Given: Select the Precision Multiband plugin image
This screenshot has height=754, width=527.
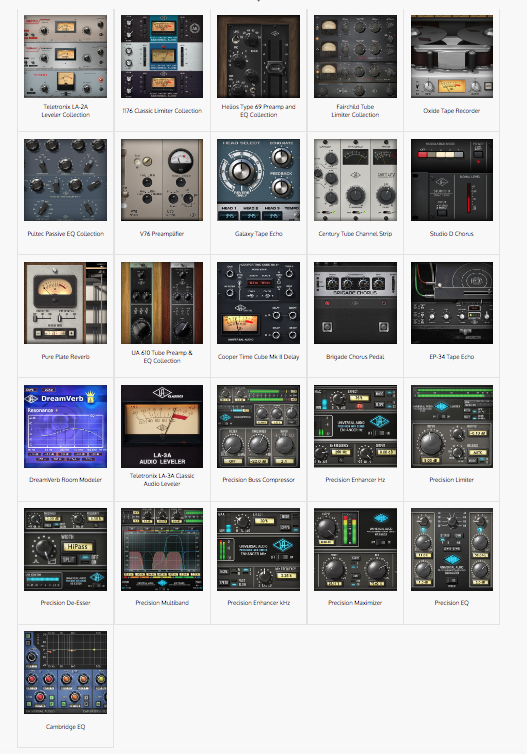Looking at the screenshot, I should 162,549.
